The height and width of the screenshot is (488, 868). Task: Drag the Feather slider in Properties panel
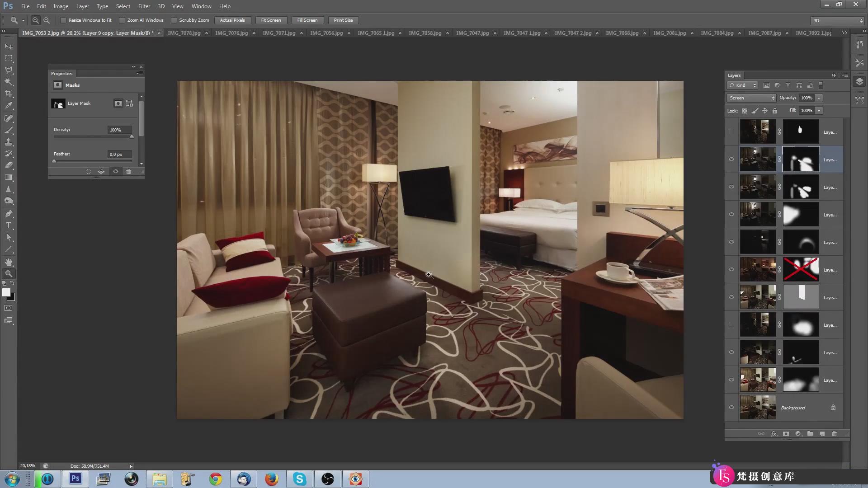(54, 161)
